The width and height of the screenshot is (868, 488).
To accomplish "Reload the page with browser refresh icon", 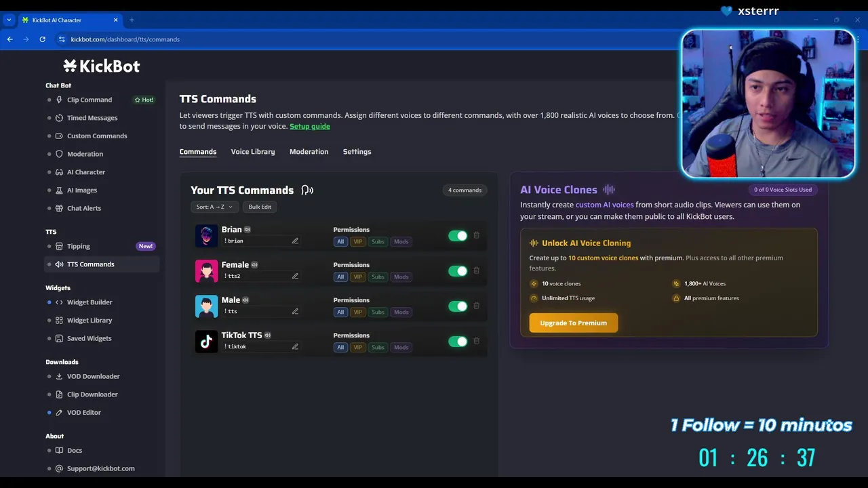I will click(x=42, y=39).
